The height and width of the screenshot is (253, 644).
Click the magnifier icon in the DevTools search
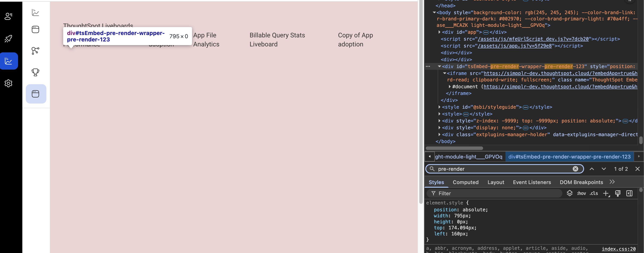click(x=432, y=169)
